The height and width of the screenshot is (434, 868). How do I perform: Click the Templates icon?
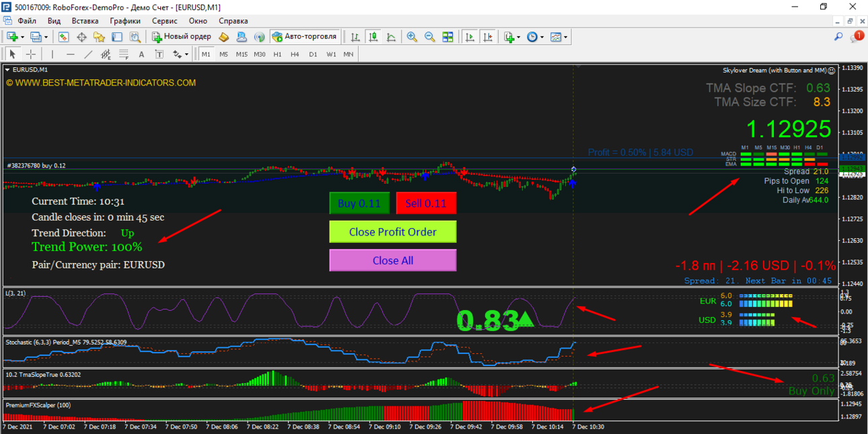point(556,37)
